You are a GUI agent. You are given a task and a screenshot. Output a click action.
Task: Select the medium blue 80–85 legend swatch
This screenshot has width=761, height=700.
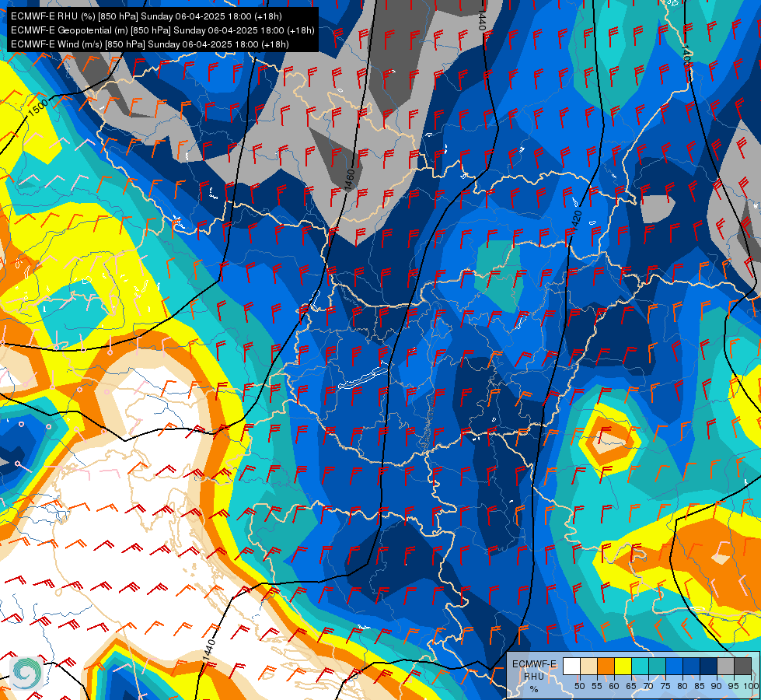(691, 666)
